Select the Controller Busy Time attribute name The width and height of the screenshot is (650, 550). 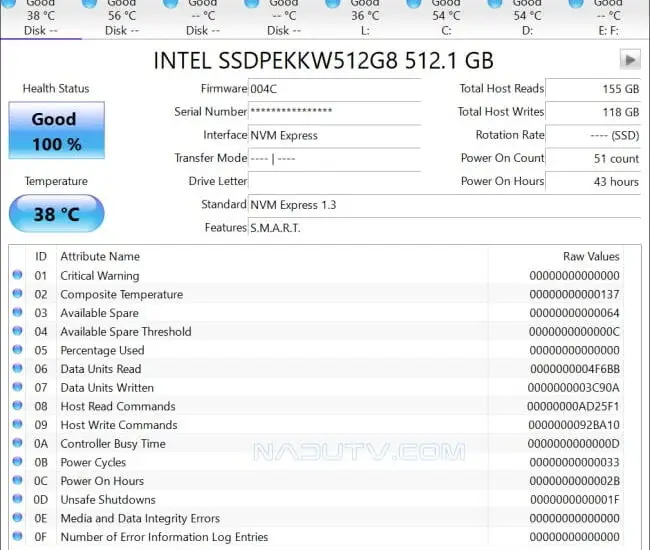coord(113,443)
